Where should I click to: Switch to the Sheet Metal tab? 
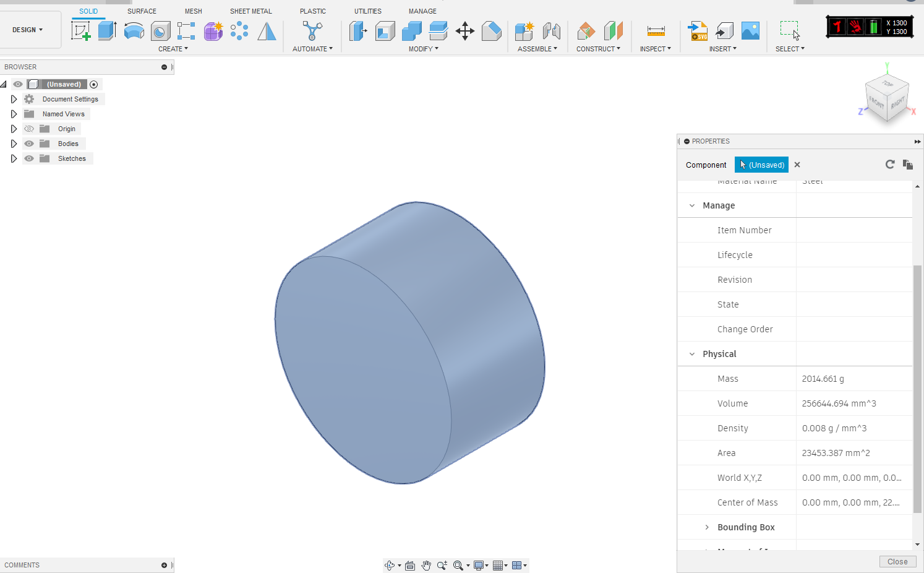(250, 11)
